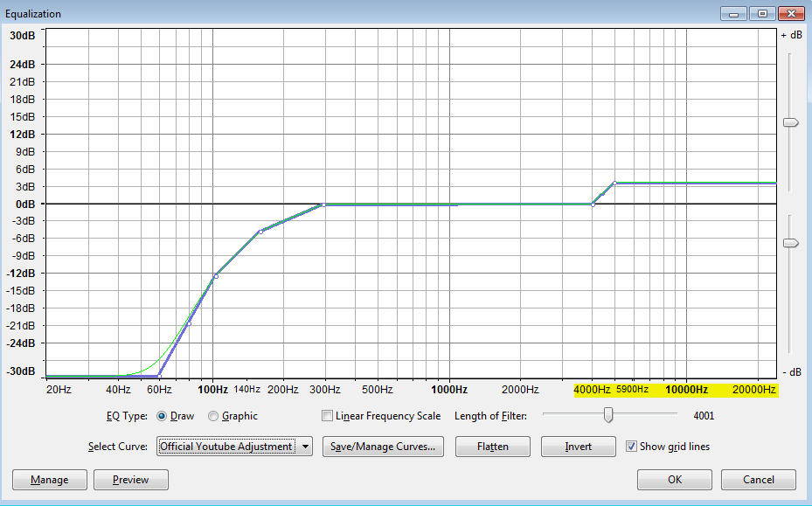Click the Equalization window title text

pos(33,14)
